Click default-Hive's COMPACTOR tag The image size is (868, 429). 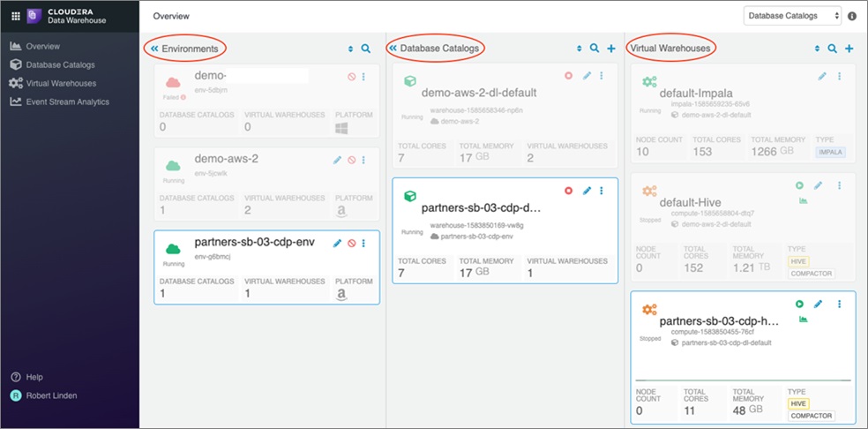pos(811,274)
